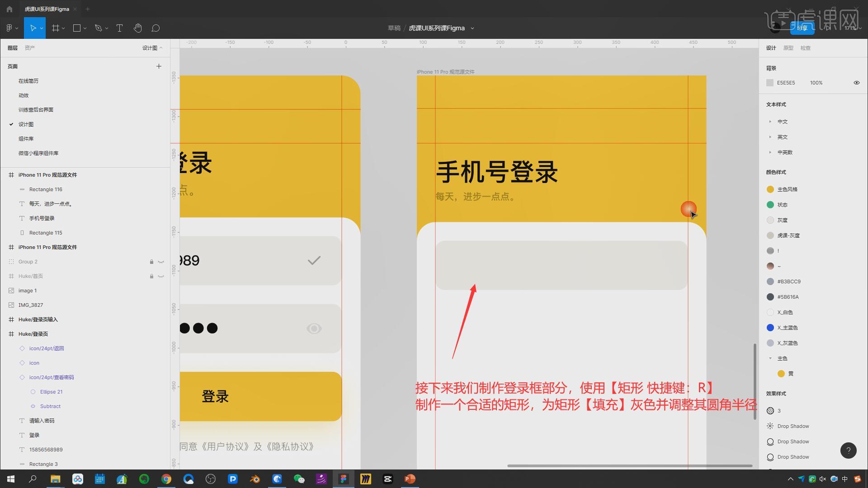The height and width of the screenshot is (488, 868).
Task: Select the Rectangle shape tool
Action: (x=77, y=28)
